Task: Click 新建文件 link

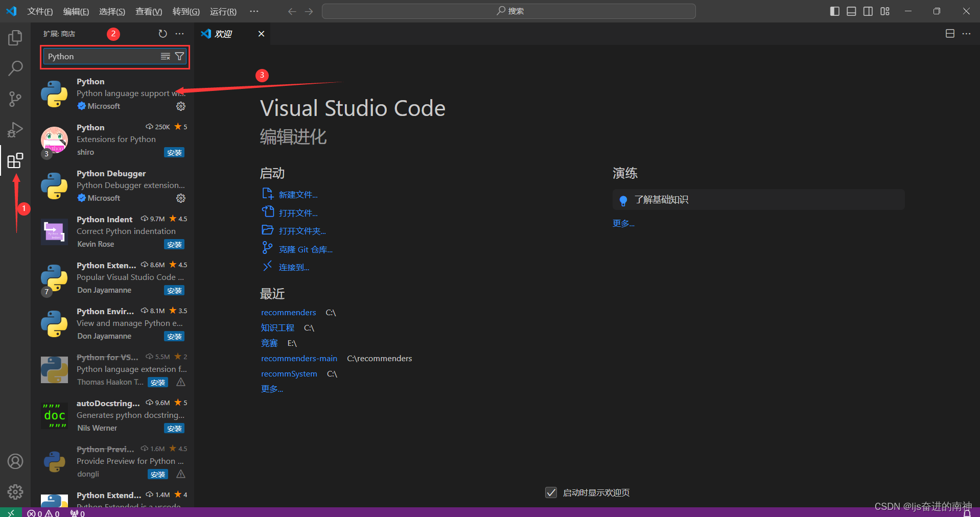Action: pos(298,195)
